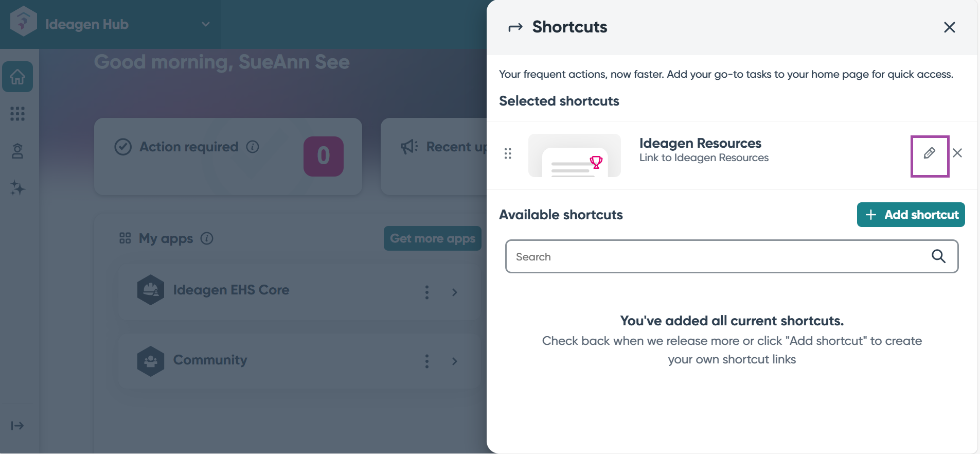Click the Ideagen Resources thumbnail
Screen dimensions: 980x454
tap(574, 155)
